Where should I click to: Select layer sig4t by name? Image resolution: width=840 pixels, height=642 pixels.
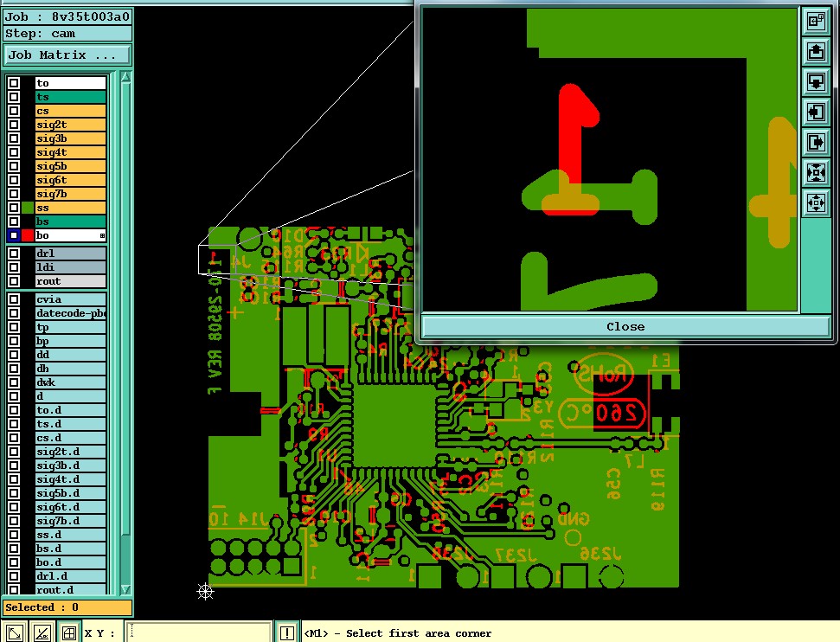(x=71, y=153)
